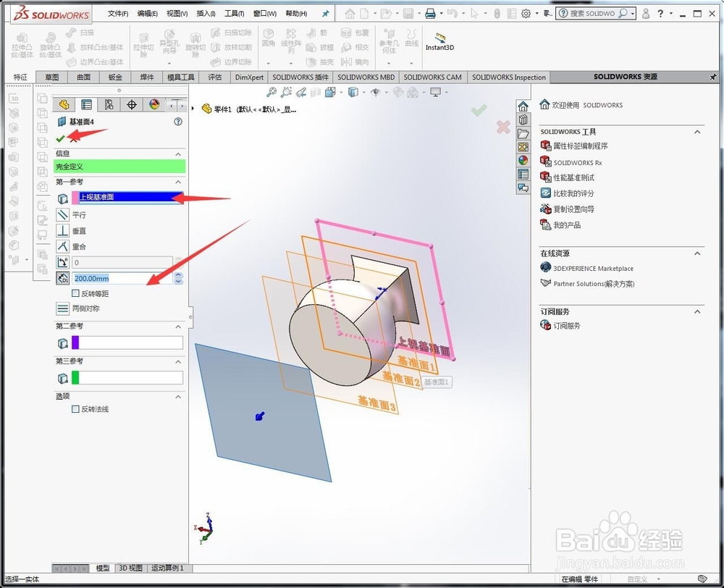Open the Insert (插入) menu
Screen dimensions: 724x588
click(206, 13)
